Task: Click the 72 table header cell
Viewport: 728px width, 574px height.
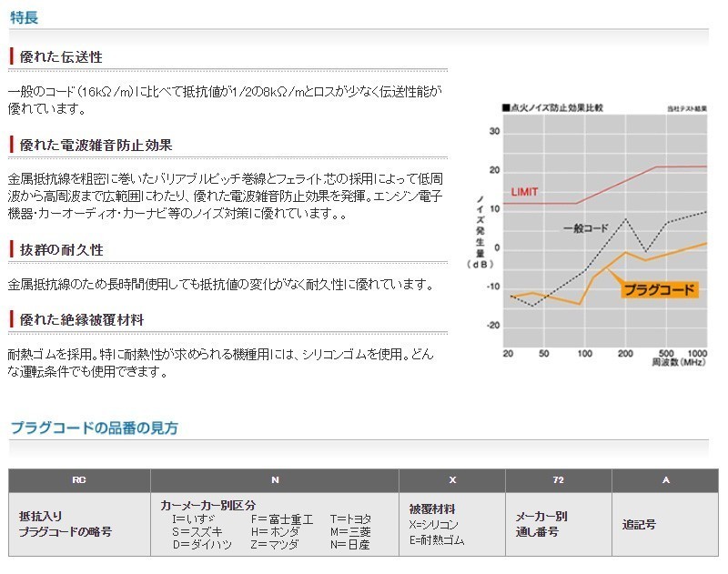Action: 559,480
